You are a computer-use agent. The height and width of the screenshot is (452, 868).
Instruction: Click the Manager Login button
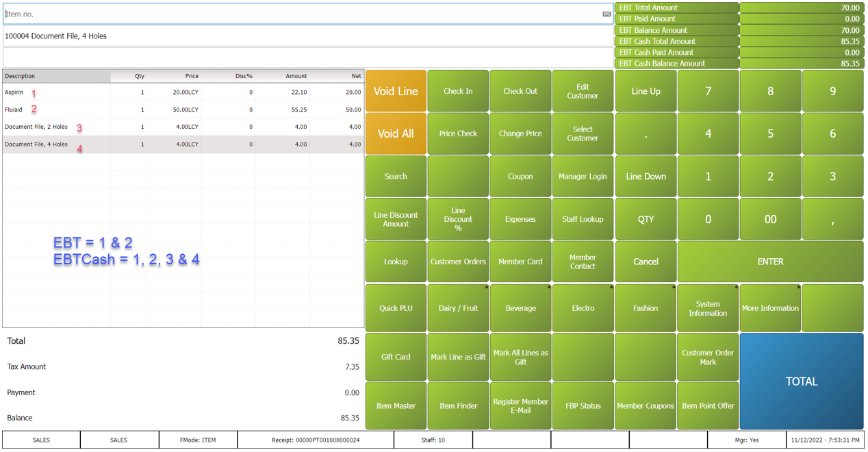coord(583,177)
